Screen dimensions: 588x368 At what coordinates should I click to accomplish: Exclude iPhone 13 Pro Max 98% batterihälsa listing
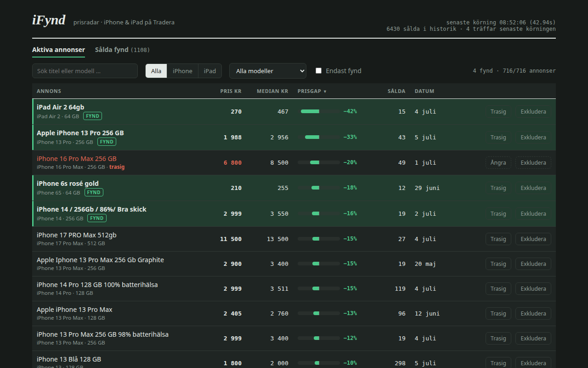tap(533, 338)
